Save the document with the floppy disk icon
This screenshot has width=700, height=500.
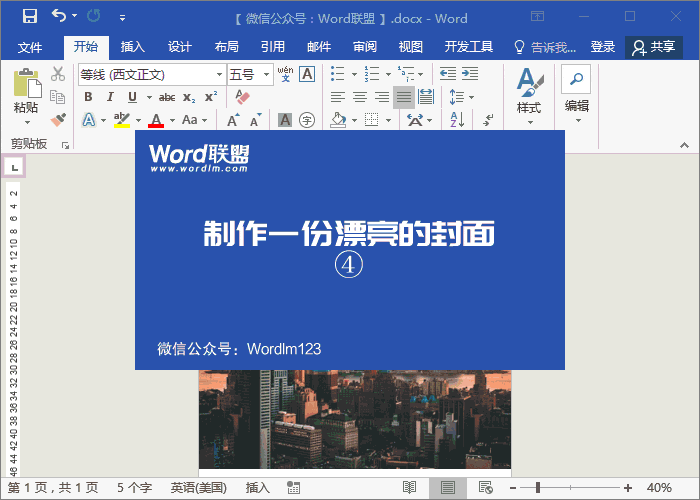29,17
